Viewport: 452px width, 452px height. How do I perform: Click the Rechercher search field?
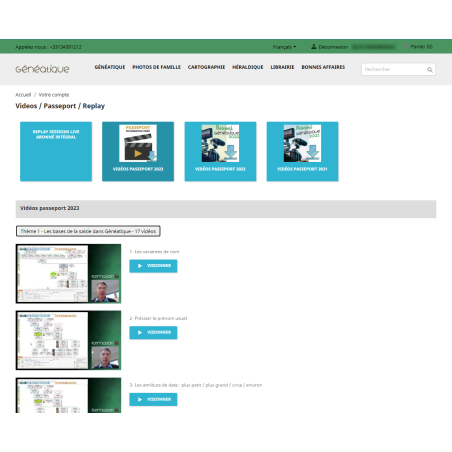tap(398, 69)
